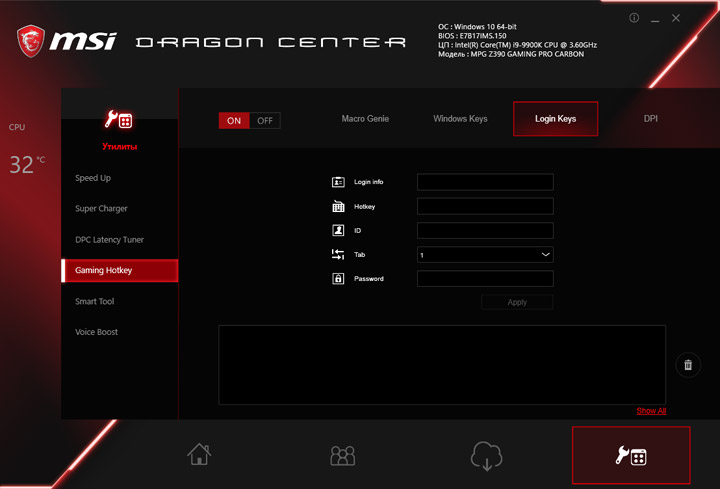720x489 pixels.
Task: Click the Tab arrows icon
Action: coord(338,254)
